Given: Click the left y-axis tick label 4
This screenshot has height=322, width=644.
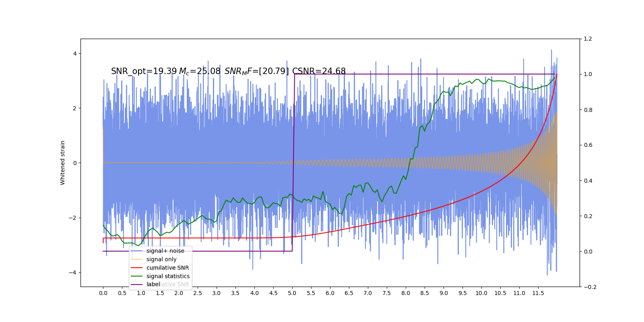Looking at the screenshot, I should coord(75,54).
